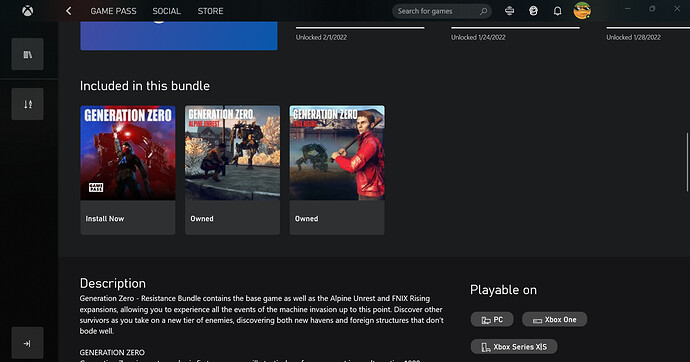Viewport: 690px width, 362px height.
Task: Expand the sidebar with the arrow icon
Action: pyautogui.click(x=27, y=343)
